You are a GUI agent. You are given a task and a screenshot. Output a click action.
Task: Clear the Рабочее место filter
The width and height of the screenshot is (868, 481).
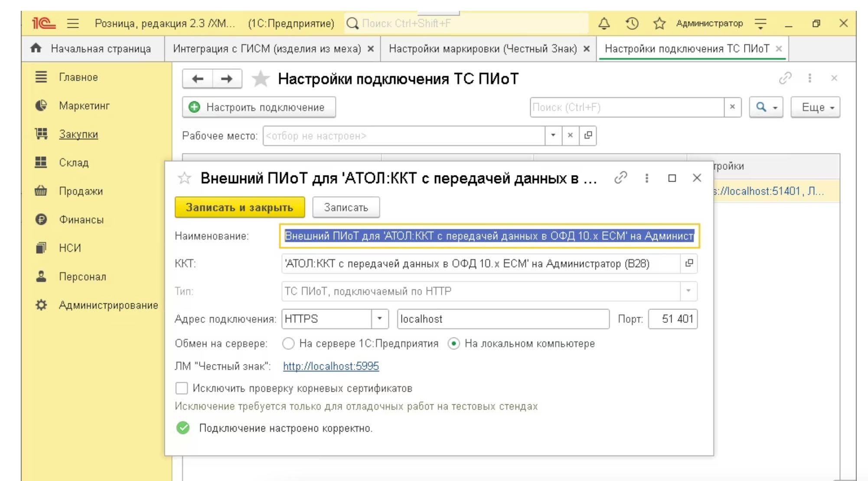(x=570, y=136)
